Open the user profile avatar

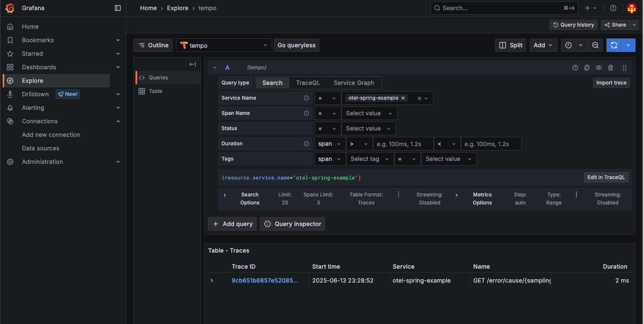631,8
